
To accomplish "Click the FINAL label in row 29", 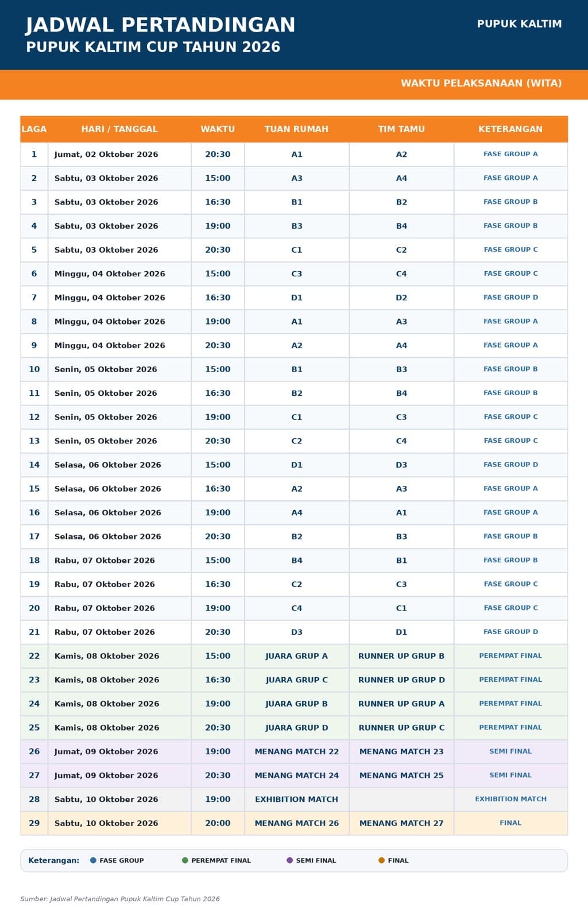I will [510, 823].
